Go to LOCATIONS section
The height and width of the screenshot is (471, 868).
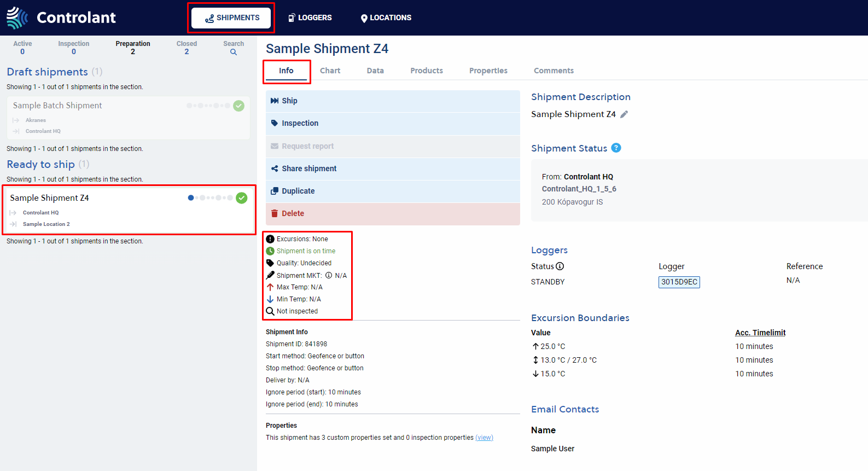tap(386, 18)
